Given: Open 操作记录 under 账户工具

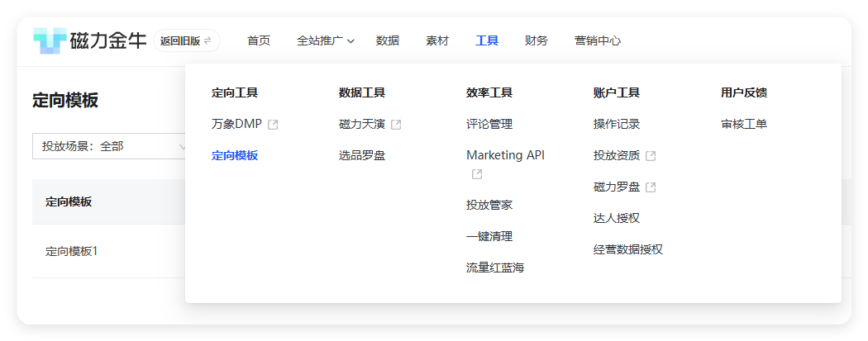Looking at the screenshot, I should [x=617, y=125].
